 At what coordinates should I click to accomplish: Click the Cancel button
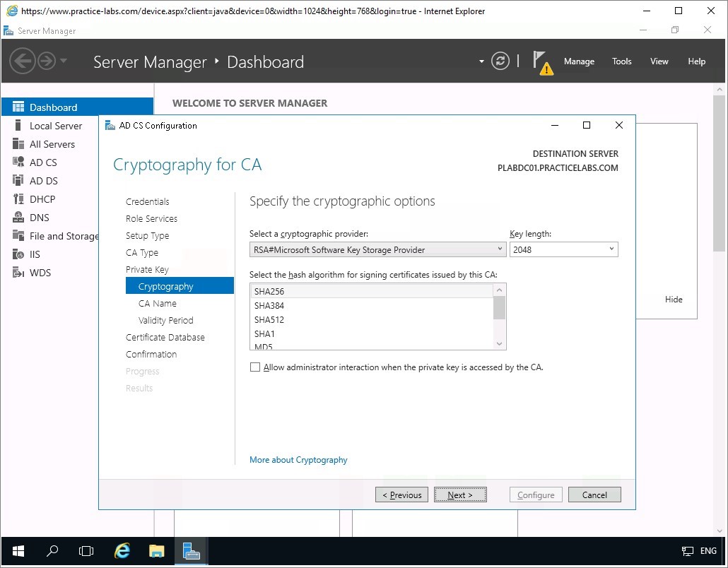[x=594, y=495]
